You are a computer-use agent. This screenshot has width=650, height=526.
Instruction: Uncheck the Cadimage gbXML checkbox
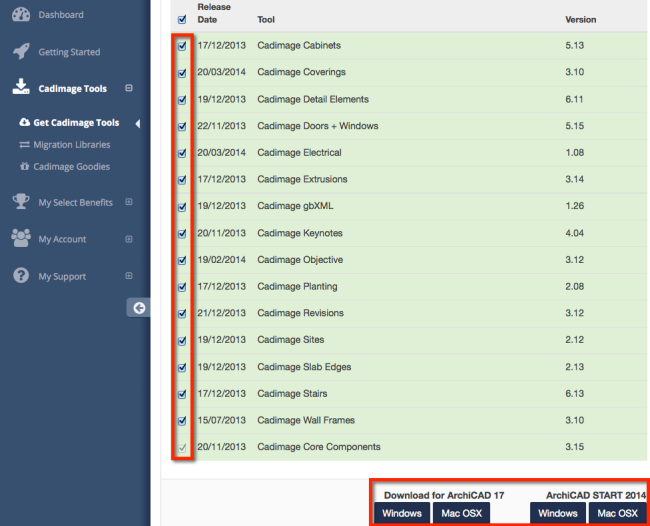(182, 207)
